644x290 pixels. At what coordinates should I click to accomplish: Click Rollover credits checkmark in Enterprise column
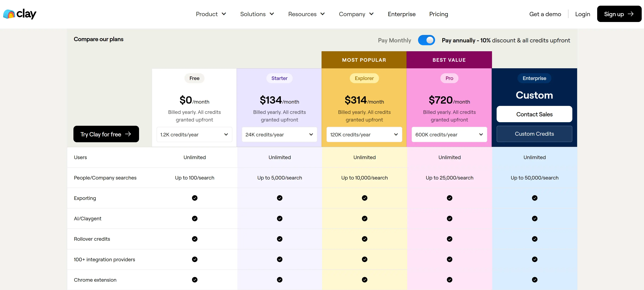[x=535, y=239]
